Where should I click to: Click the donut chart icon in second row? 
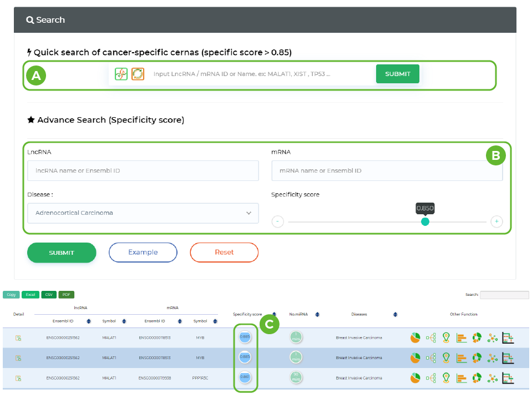click(x=477, y=358)
